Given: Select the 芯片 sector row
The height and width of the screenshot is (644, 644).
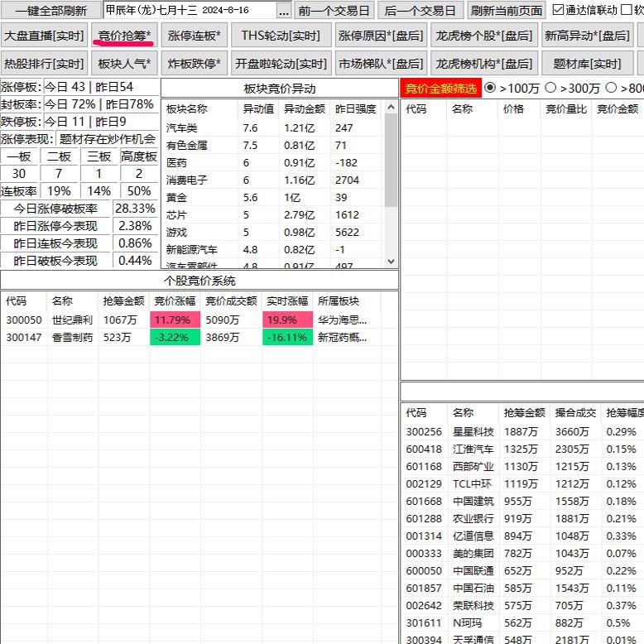Looking at the screenshot, I should pos(273,214).
